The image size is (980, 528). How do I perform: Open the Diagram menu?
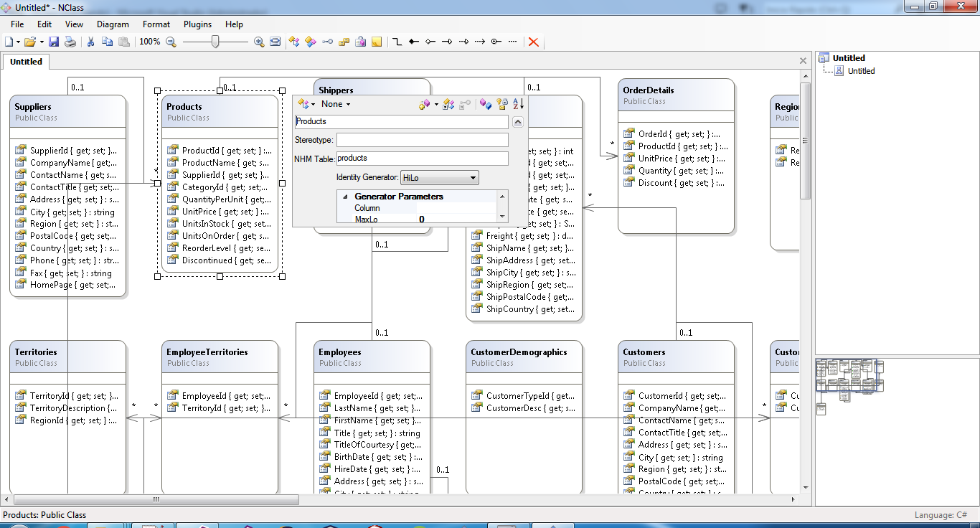click(x=113, y=24)
